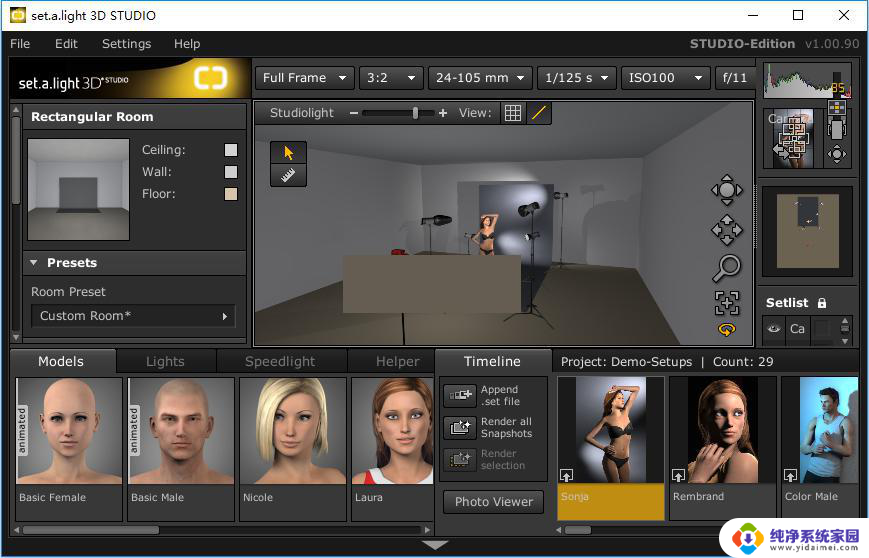869x558 pixels.
Task: Select the Sonja snapshot thumbnail
Action: point(611,431)
